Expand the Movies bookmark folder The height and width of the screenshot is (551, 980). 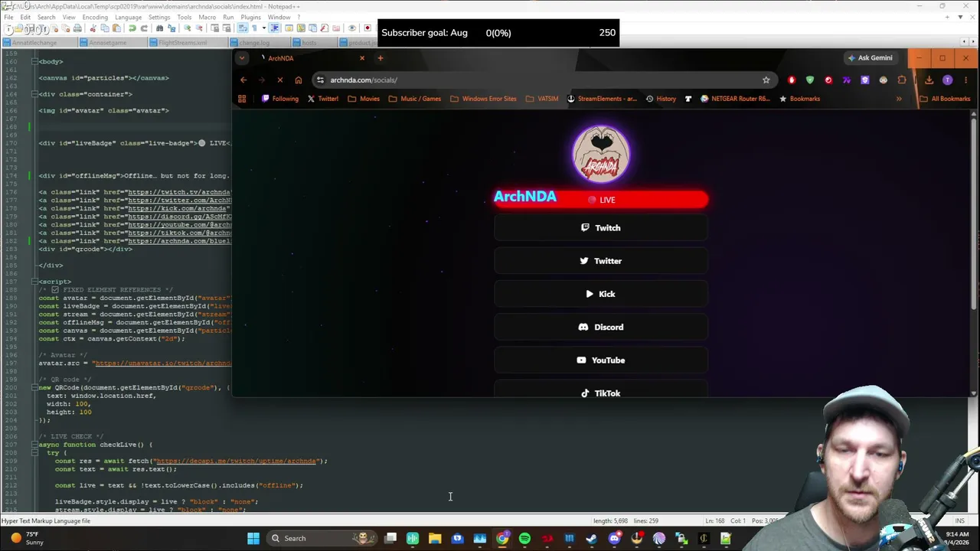[364, 99]
